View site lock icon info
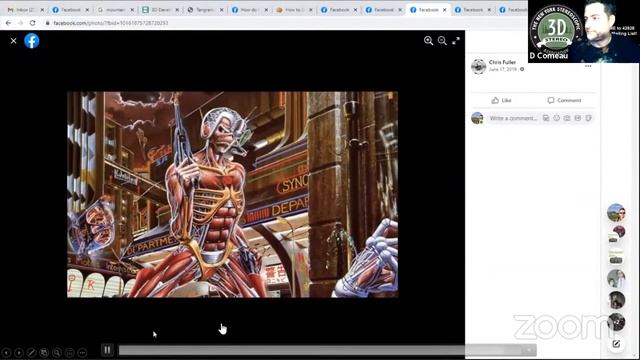 47,23
